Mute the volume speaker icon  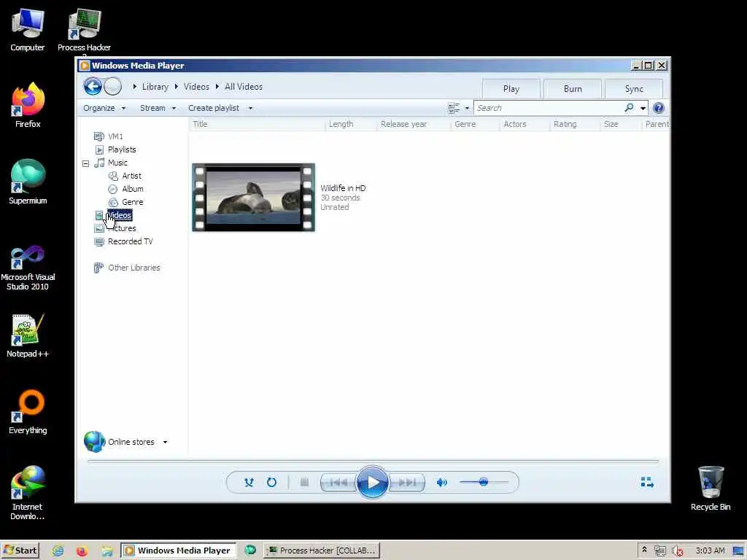[441, 483]
